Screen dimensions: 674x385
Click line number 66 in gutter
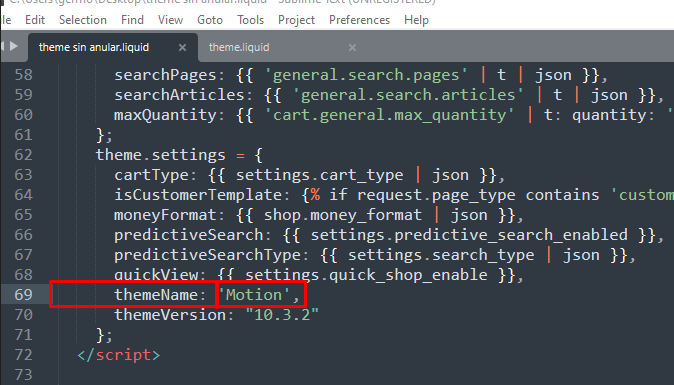tap(24, 235)
